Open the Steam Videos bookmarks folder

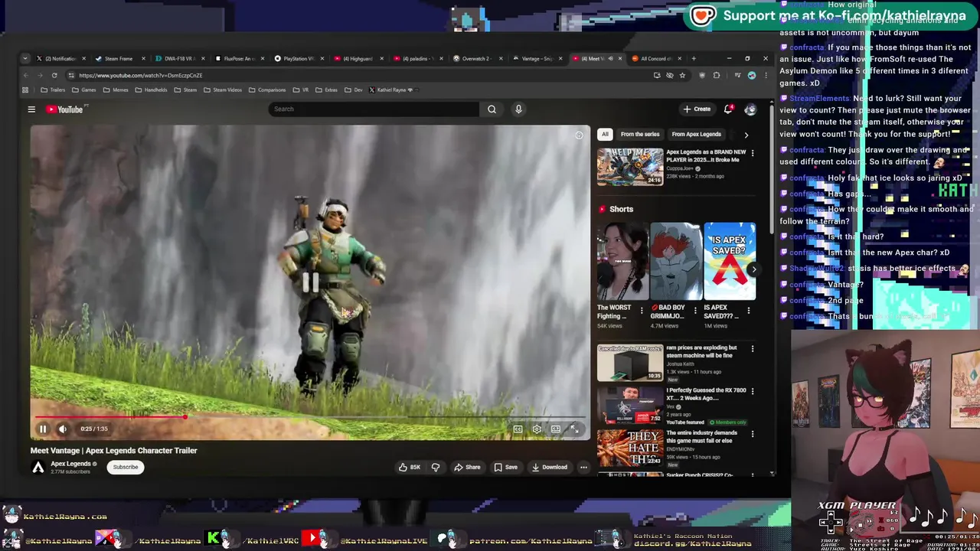[223, 90]
